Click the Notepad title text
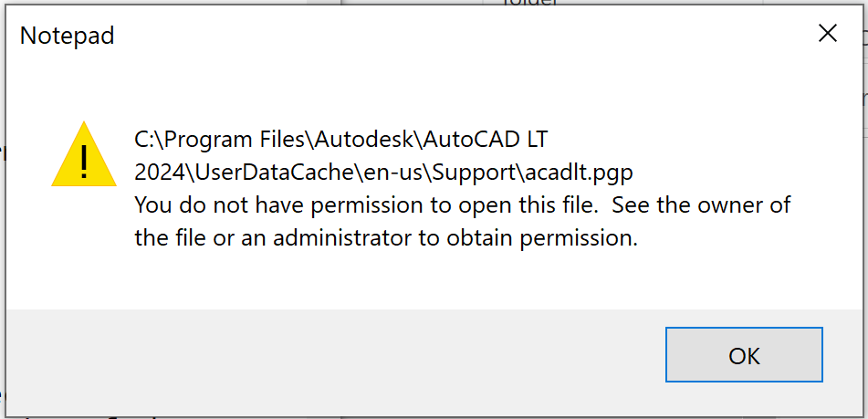The height and width of the screenshot is (419, 868). 67,36
